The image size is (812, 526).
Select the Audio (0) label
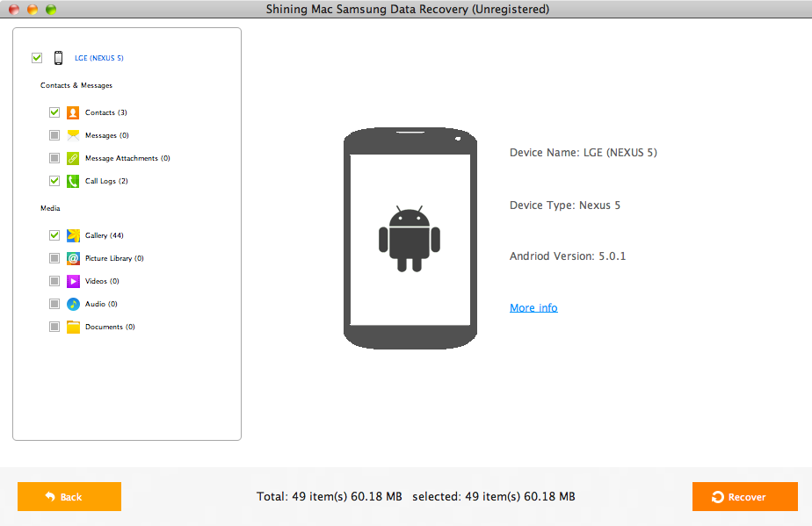click(x=101, y=303)
